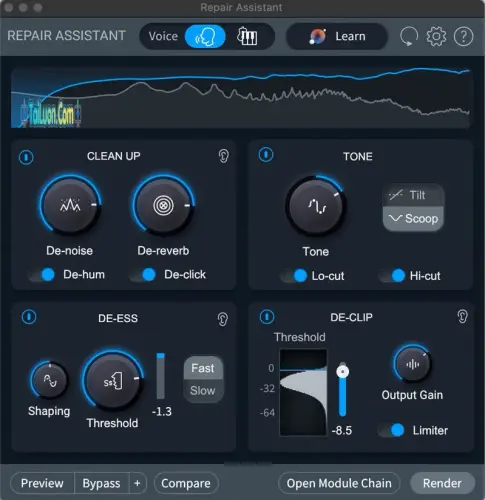Click the de-ess gain reduction meter
The width and height of the screenshot is (485, 500).
[161, 376]
